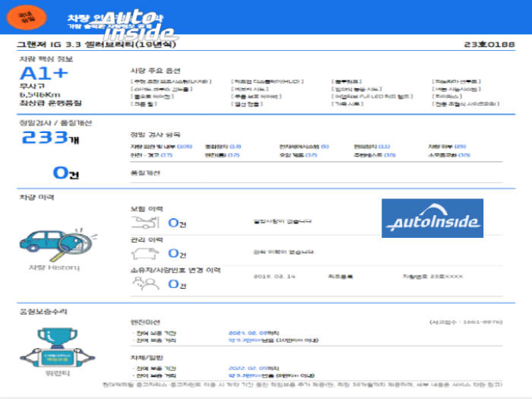Click the Full LED 헤드 램프 option
Viewport: 532px width, 399px height.
point(372,97)
